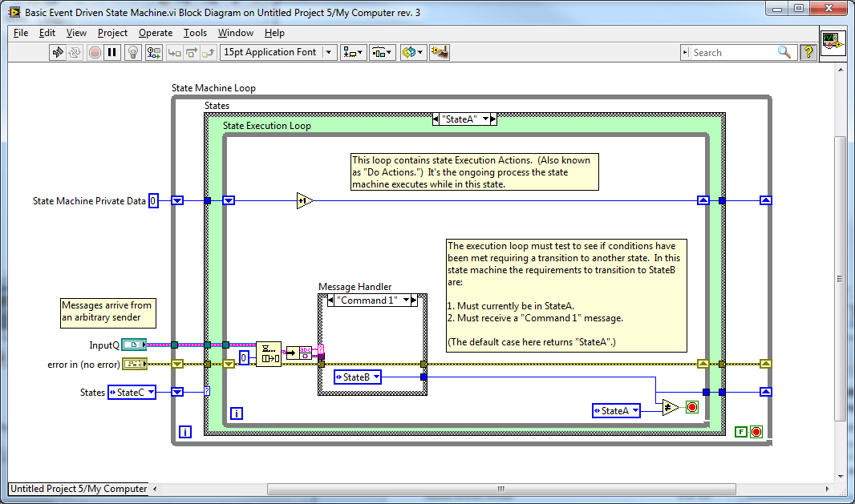The image size is (855, 504).
Task: Click the Run arrow toolbar button
Action: [57, 52]
